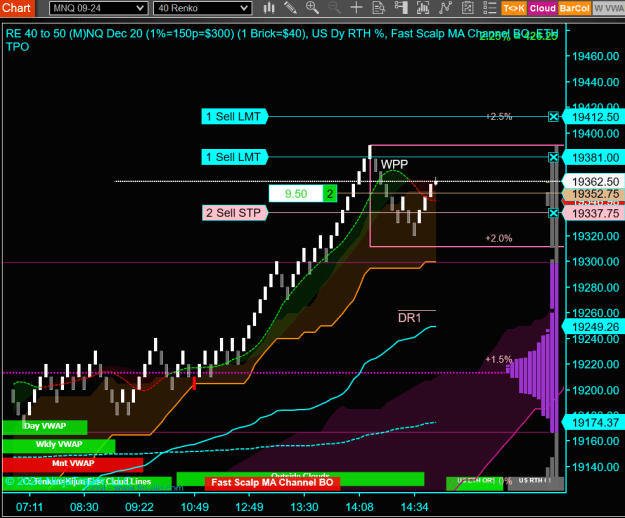Click the 19300.00 price axis label
This screenshot has width=625, height=518.
coord(596,262)
